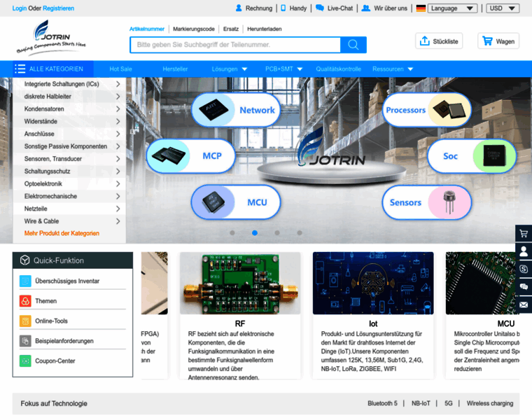Click the Sensors banner bubble
The image size is (532, 420).
pos(427,202)
